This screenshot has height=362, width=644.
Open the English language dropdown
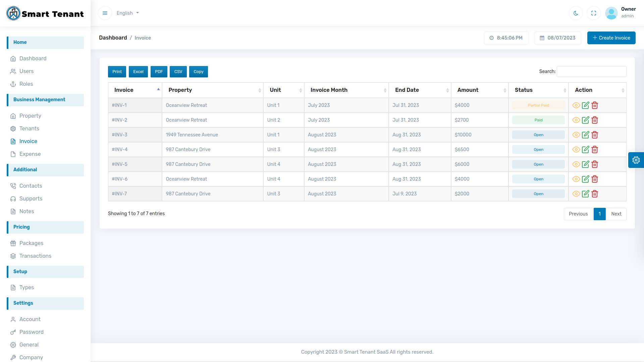click(128, 13)
